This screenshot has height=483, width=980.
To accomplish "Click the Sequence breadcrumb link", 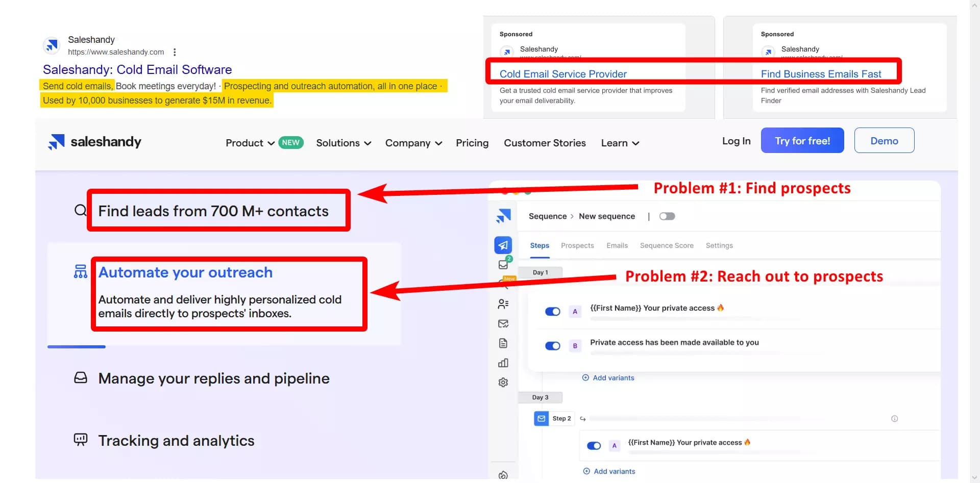I will pos(547,216).
